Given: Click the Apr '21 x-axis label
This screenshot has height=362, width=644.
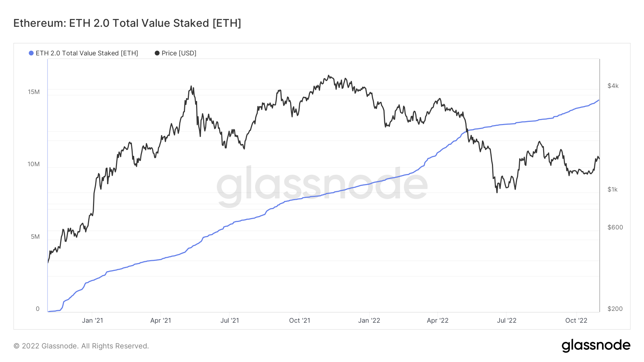Looking at the screenshot, I should (161, 321).
